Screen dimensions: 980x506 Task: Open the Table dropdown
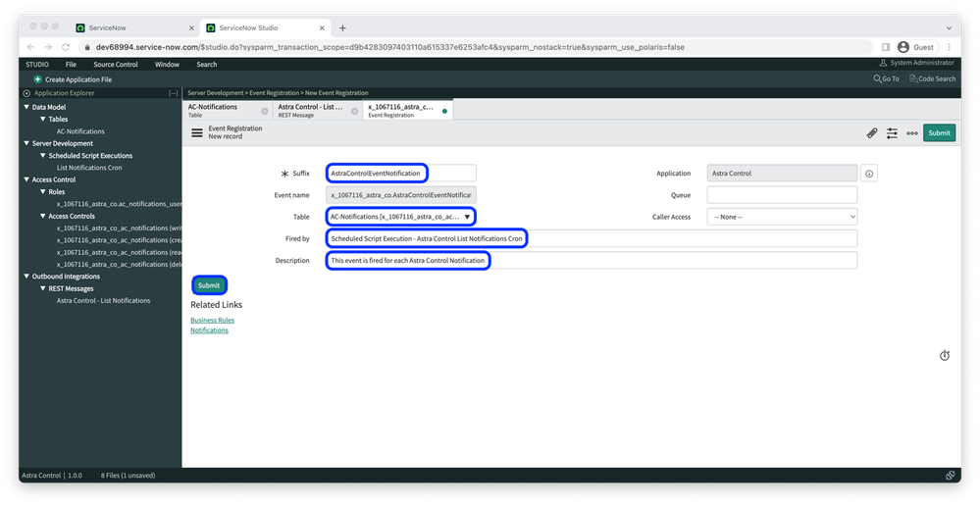[401, 217]
